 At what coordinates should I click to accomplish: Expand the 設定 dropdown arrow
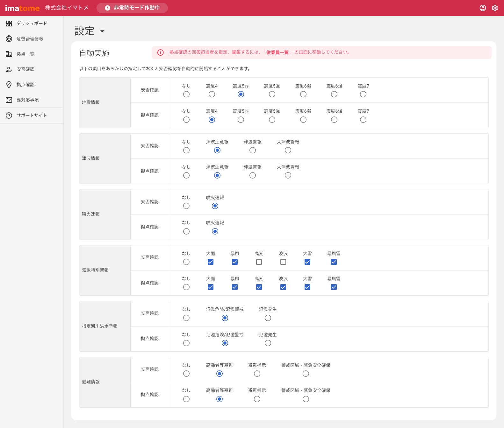tap(102, 31)
